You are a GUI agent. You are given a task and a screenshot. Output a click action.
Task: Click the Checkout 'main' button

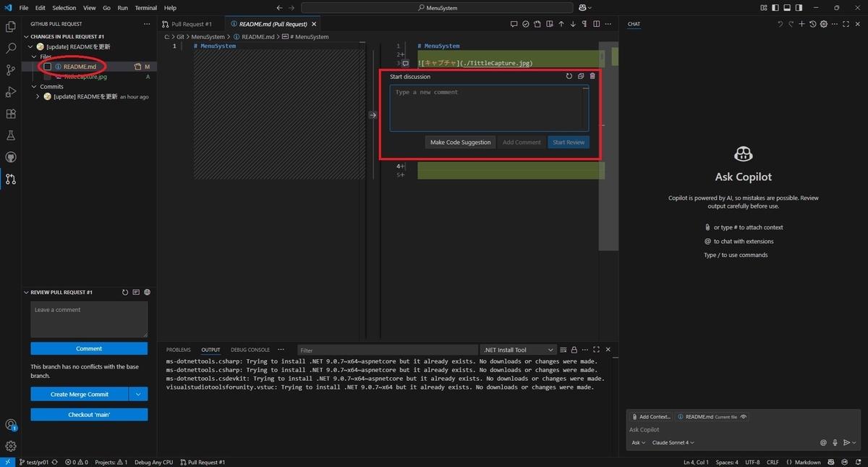pyautogui.click(x=89, y=415)
